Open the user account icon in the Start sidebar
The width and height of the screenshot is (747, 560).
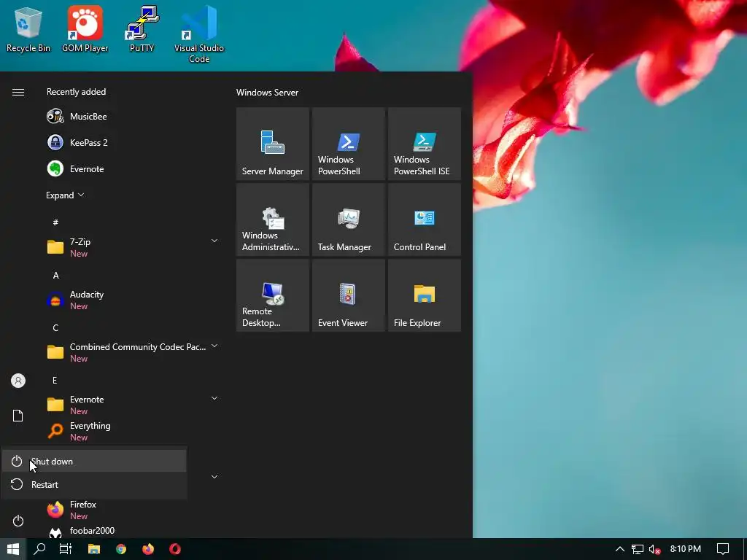[18, 381]
